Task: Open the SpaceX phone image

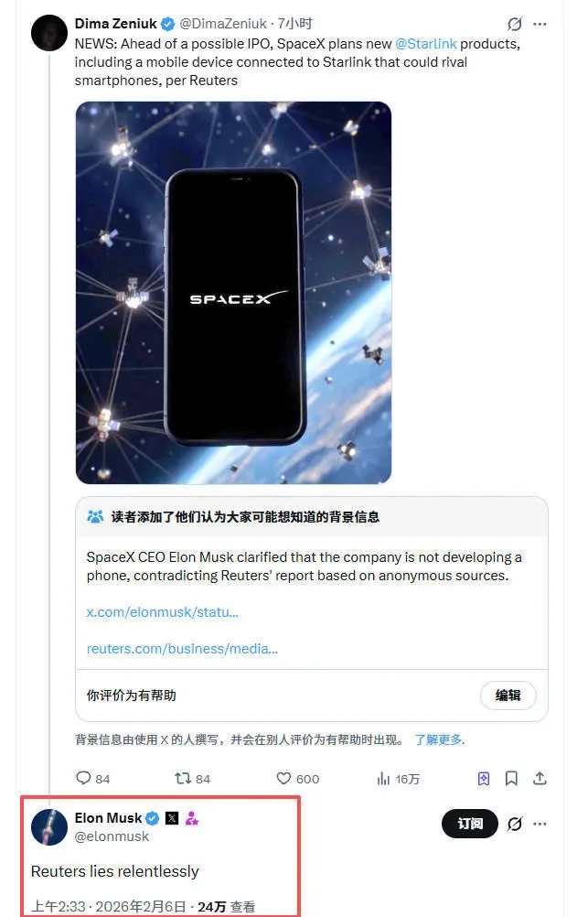Action: [x=234, y=293]
